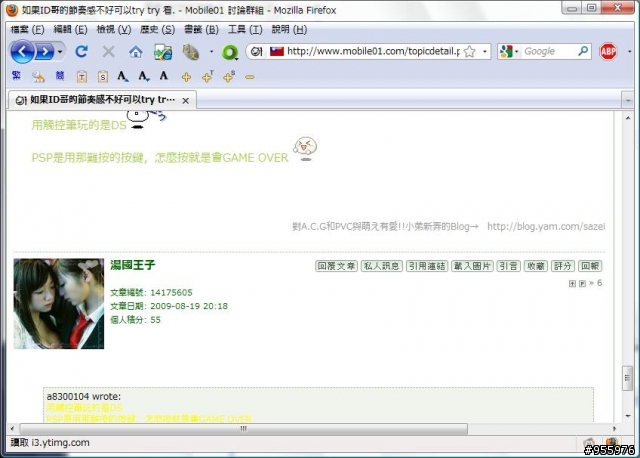Click the 引言 quote button
This screenshot has height=458, width=640.
(x=509, y=266)
